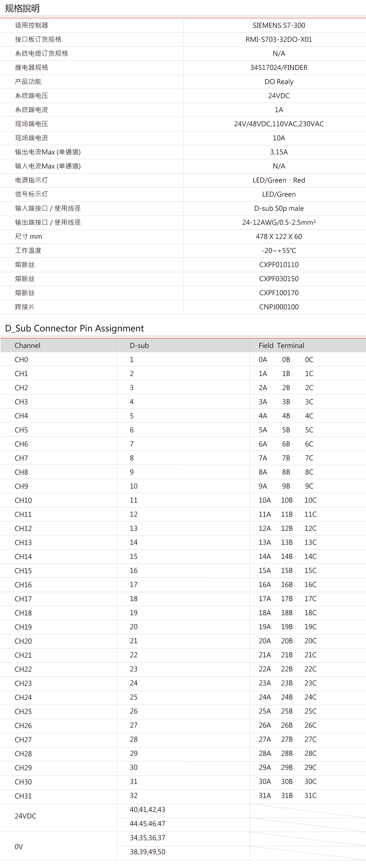Image resolution: width=366 pixels, height=868 pixels.
Task: Click the 478 X 122 X 60 dimension value
Action: click(279, 237)
